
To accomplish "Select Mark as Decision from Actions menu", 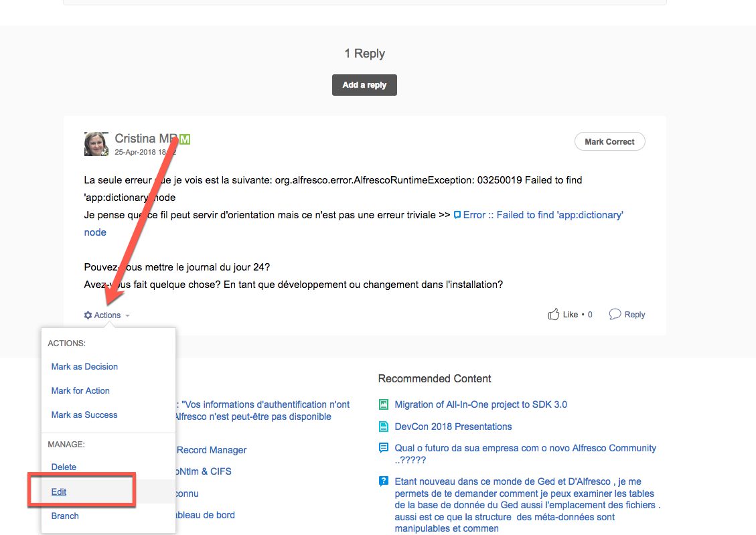I will (84, 367).
